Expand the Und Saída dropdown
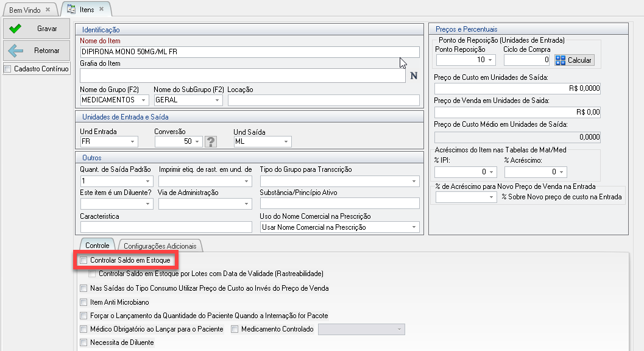Screen dimensions: 644x351 (x=286, y=142)
